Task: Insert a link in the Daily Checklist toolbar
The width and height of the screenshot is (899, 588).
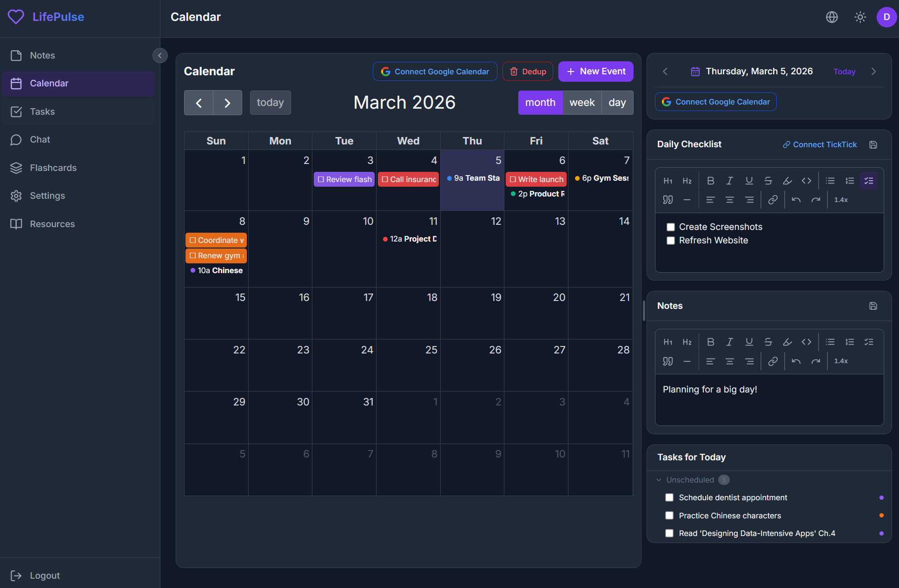Action: click(x=773, y=200)
